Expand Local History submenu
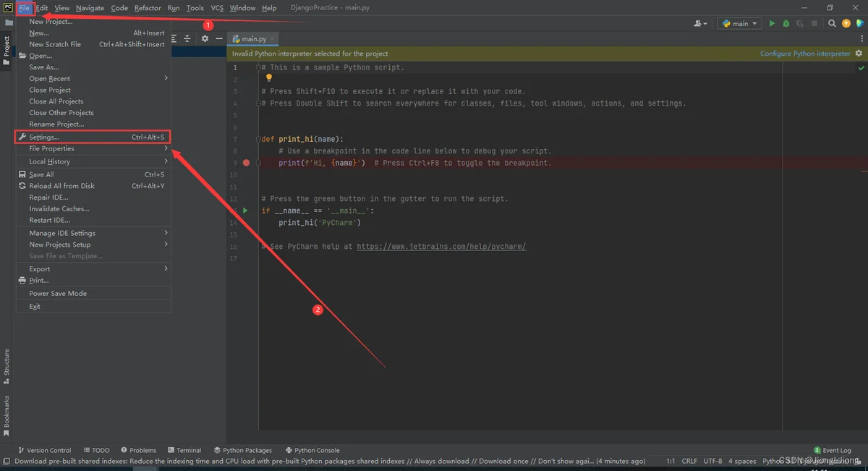 click(x=93, y=162)
